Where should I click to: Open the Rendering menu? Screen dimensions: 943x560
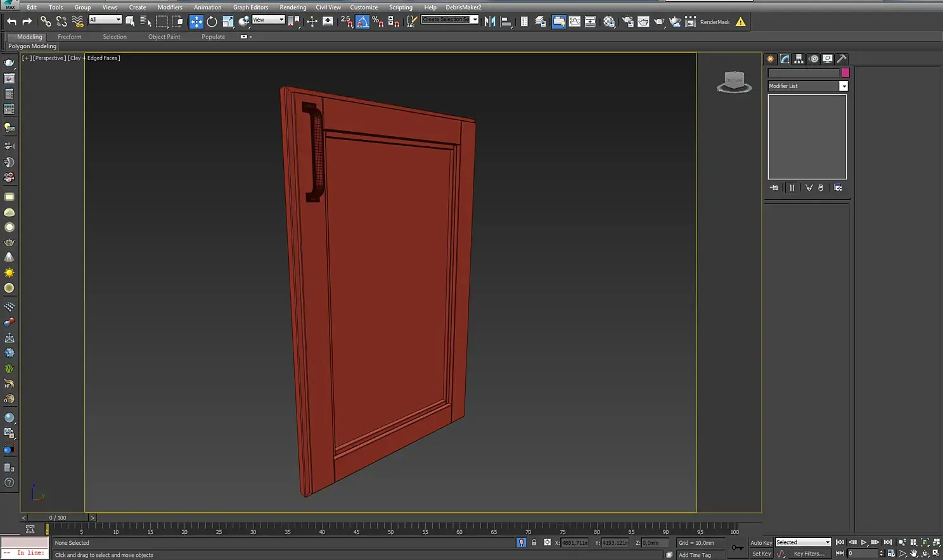(293, 7)
